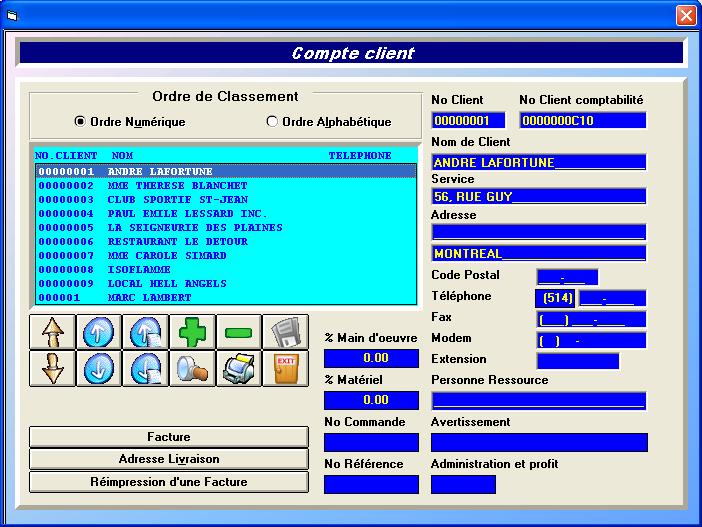Click the green minus delete icon
The width and height of the screenshot is (702, 527).
coord(237,332)
